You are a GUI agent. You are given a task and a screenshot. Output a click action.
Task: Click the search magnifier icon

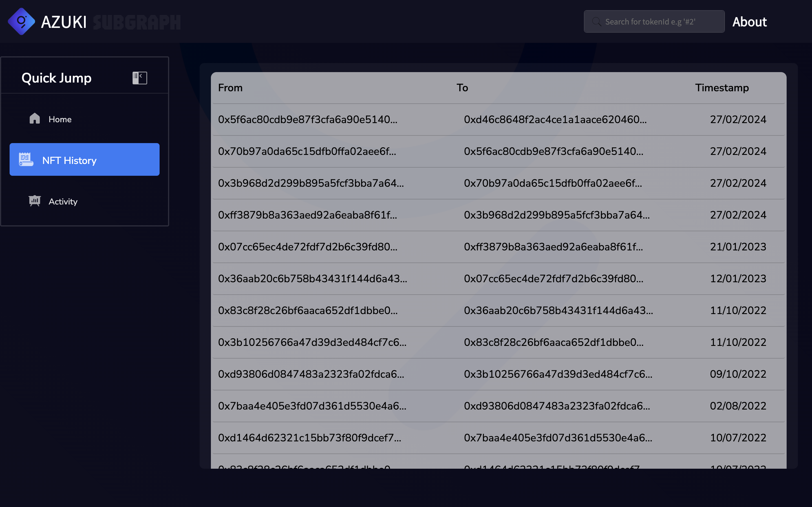point(596,22)
